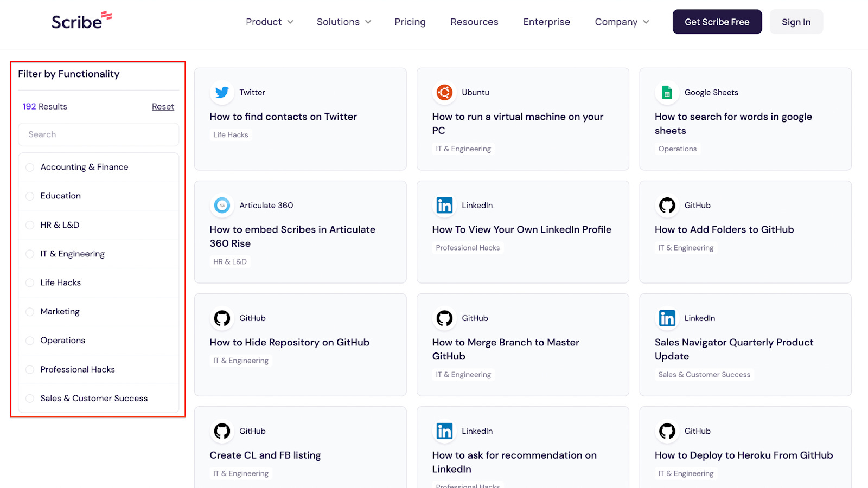The width and height of the screenshot is (868, 488).
Task: Select IT & Engineering filter radio
Action: coord(30,254)
